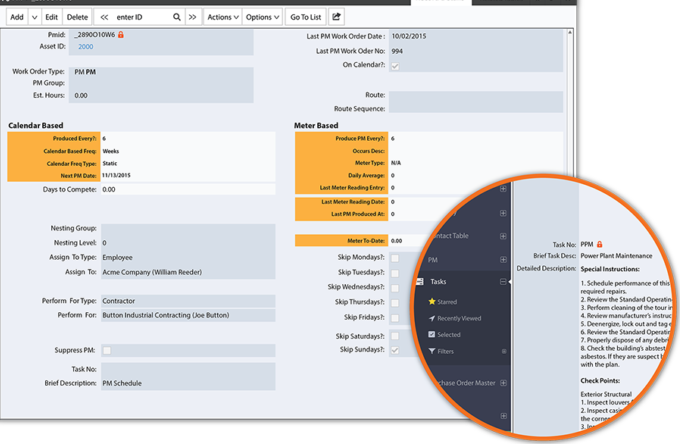Open Selected under Tasks

click(x=449, y=335)
